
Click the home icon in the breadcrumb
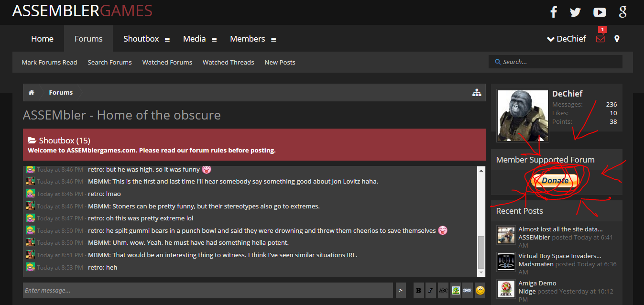click(x=31, y=92)
